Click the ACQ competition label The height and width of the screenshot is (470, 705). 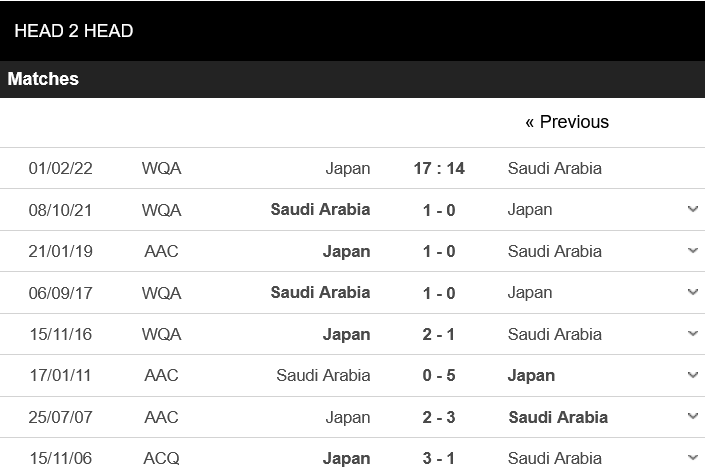(161, 458)
